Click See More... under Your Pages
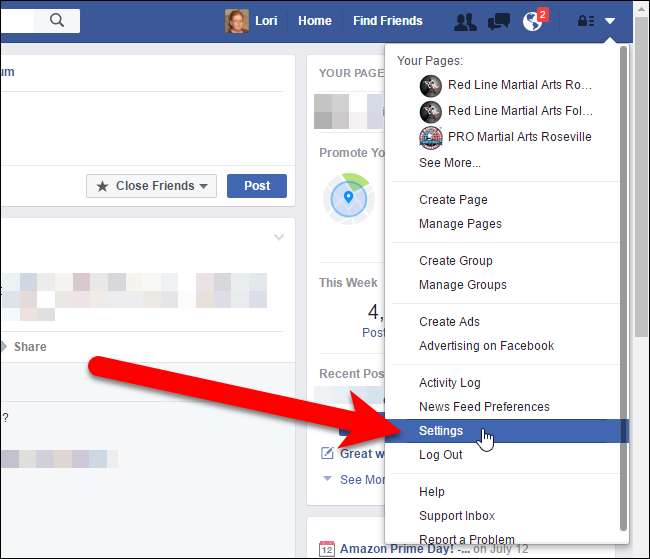 pyautogui.click(x=450, y=163)
